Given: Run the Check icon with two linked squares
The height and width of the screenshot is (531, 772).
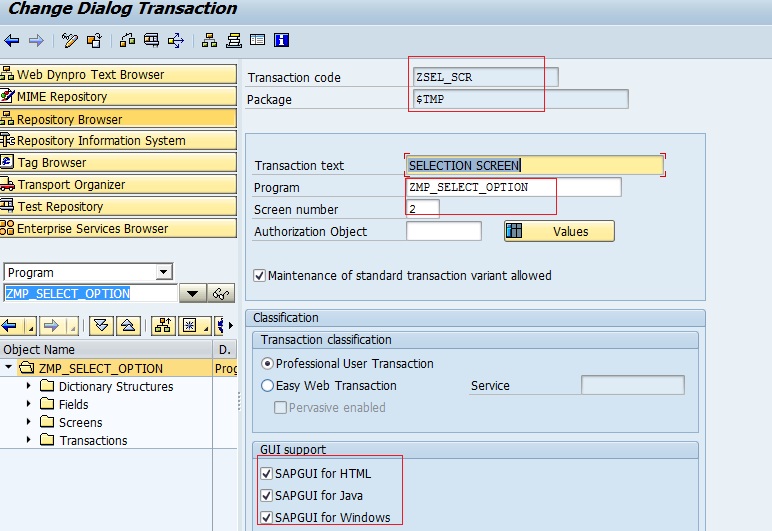Looking at the screenshot, I should (x=128, y=40).
